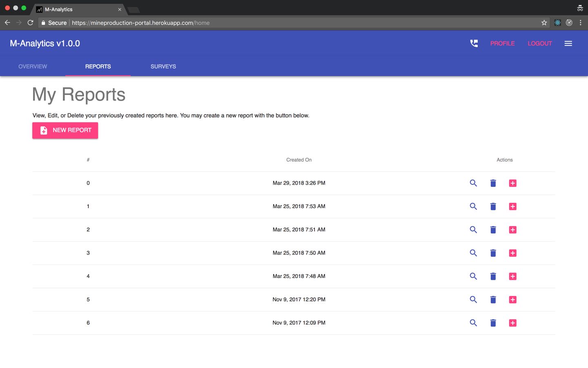Switch to the Overview tab
The image size is (588, 368).
(x=33, y=66)
